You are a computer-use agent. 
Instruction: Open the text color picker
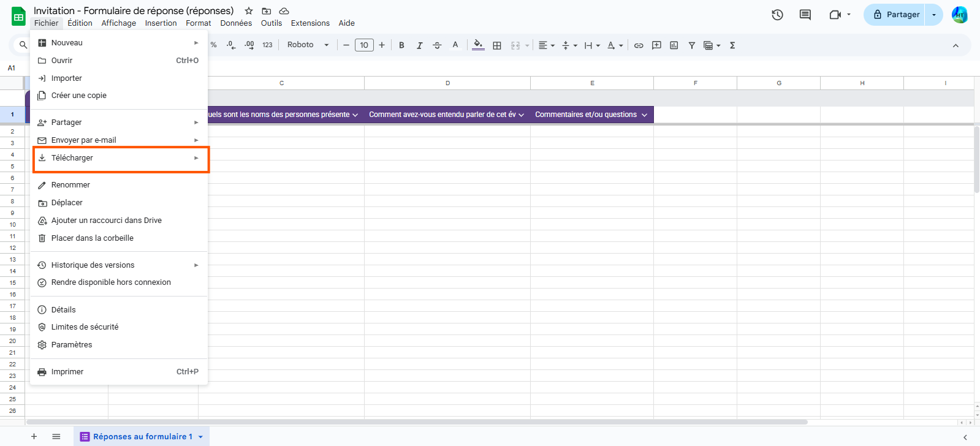tap(455, 45)
